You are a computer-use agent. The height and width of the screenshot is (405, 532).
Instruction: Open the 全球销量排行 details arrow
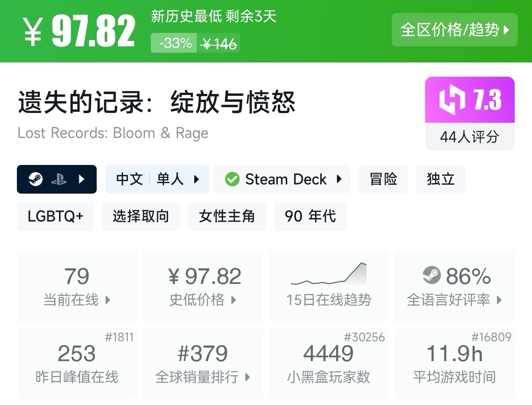tap(247, 377)
